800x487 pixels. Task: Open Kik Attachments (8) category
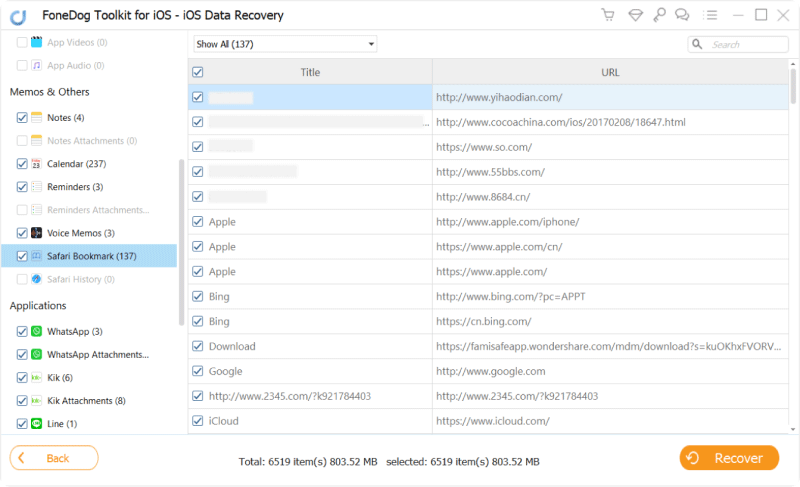tap(86, 401)
